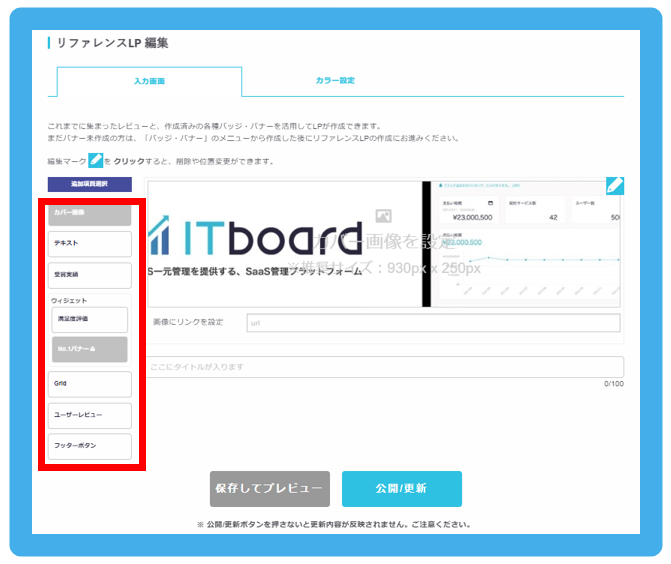Click the blue pencil edit icon on cover image
671x564 pixels.
(x=614, y=186)
